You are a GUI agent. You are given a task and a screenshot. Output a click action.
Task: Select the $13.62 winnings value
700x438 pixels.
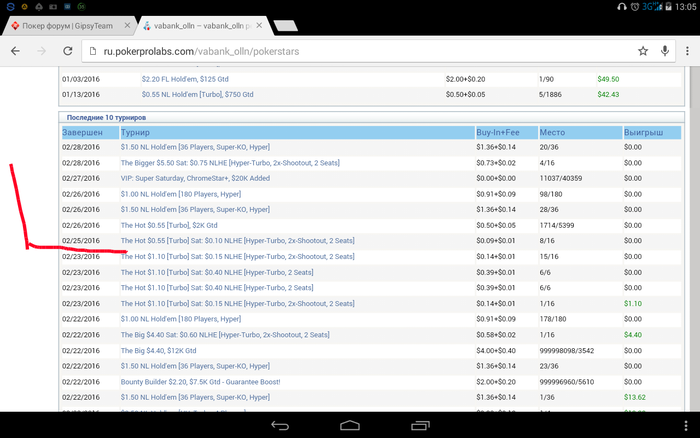click(635, 397)
